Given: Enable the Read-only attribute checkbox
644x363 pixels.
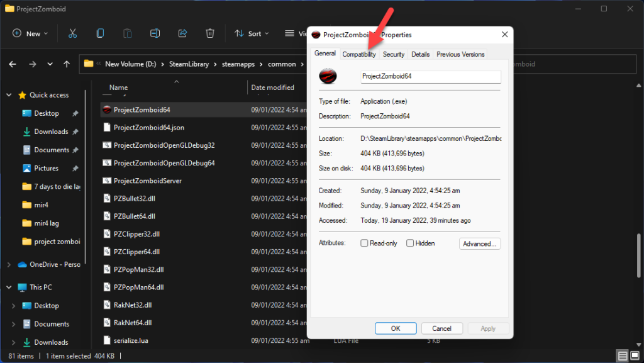Looking at the screenshot, I should (364, 243).
